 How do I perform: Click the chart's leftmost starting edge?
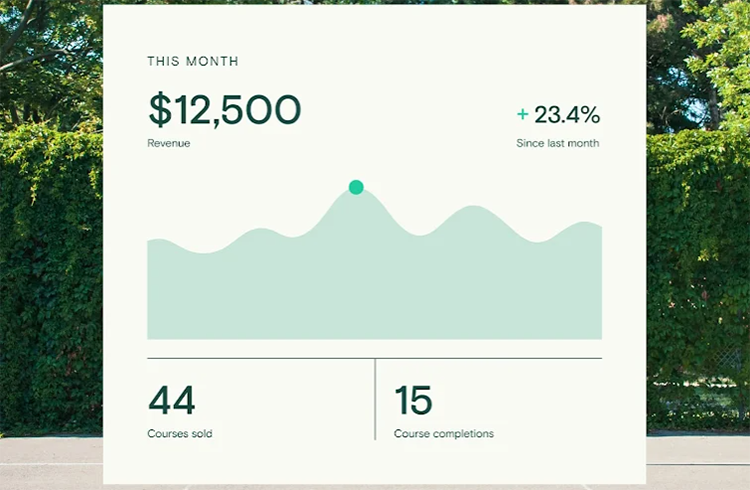click(148, 289)
